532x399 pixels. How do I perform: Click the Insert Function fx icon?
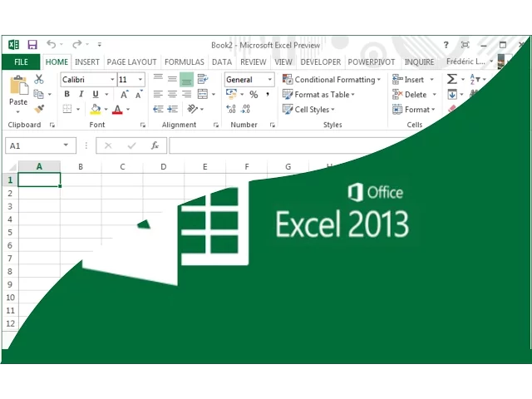[x=155, y=145]
